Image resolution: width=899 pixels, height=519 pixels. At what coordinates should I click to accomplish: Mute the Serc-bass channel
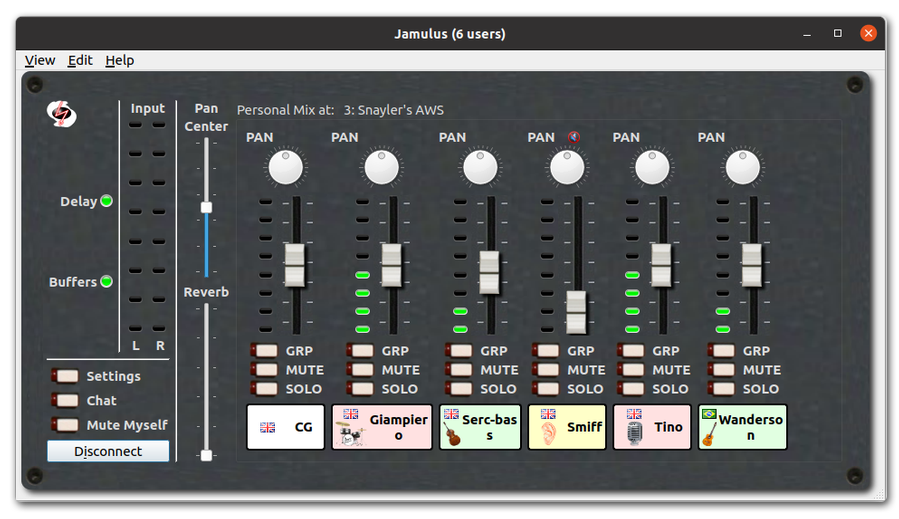[459, 370]
